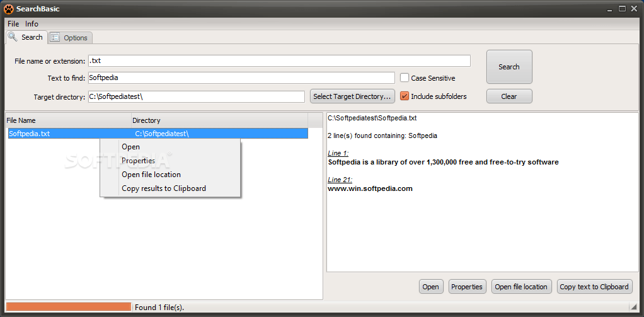Select Open file location in context menu
Image resolution: width=644 pixels, height=317 pixels.
point(170,175)
